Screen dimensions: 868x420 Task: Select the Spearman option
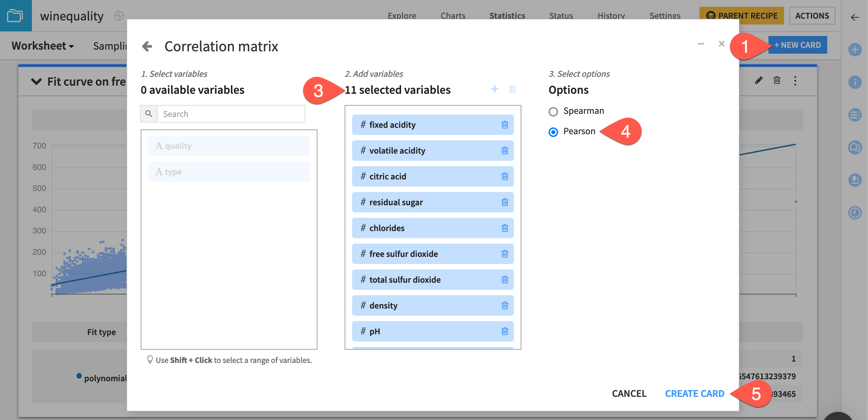(553, 111)
